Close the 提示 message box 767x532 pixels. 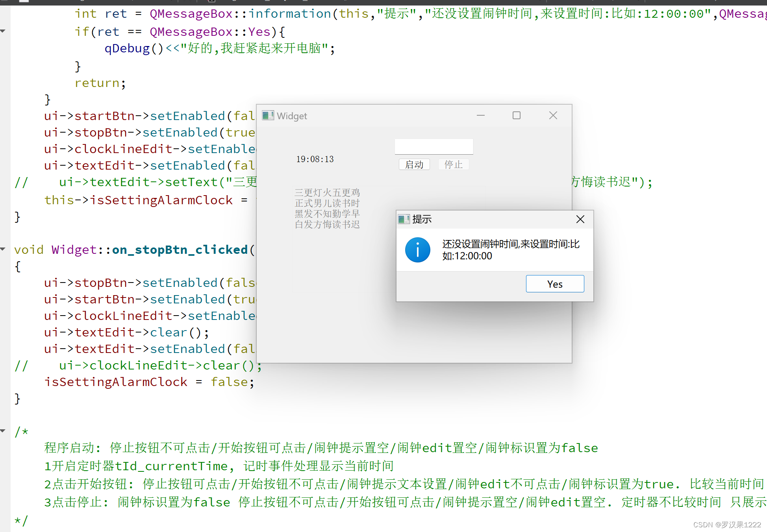pos(580,219)
